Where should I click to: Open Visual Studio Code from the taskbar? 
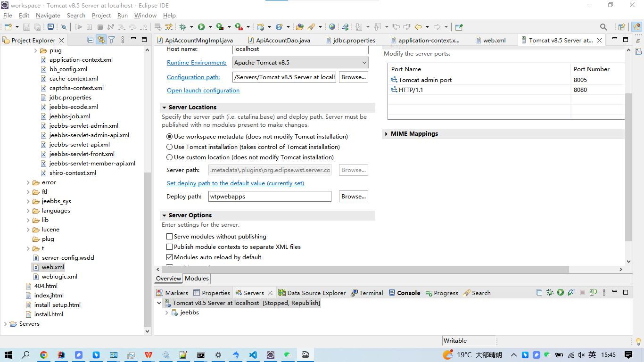(x=253, y=355)
